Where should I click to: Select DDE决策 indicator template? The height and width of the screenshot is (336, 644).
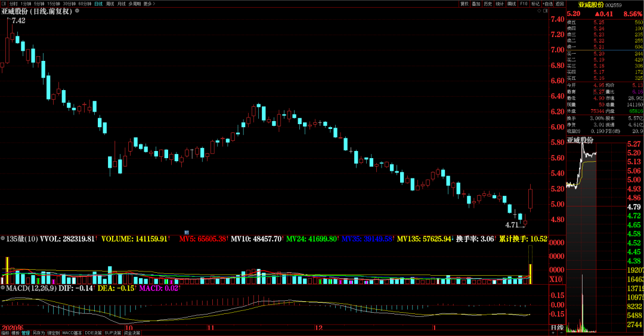click(93, 332)
